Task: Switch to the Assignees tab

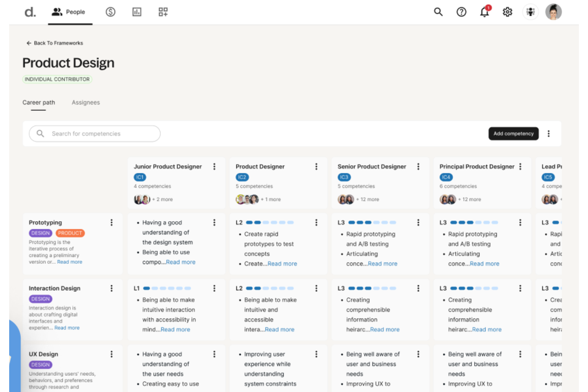Action: coord(86,102)
